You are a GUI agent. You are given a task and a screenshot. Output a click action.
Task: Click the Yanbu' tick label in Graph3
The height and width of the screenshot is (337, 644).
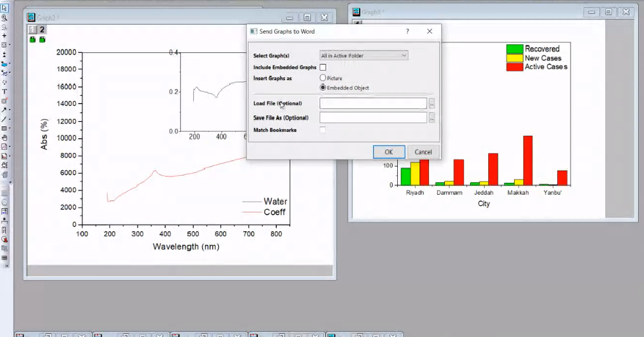click(552, 192)
